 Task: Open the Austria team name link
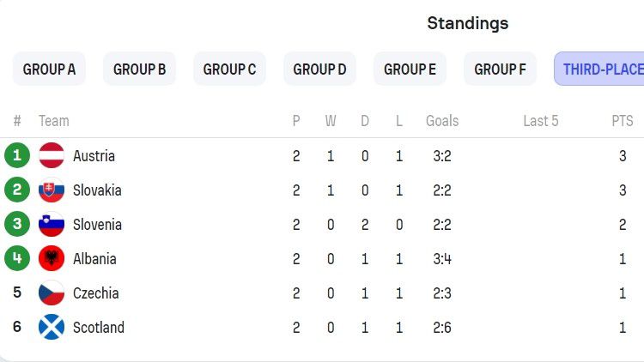coord(94,156)
